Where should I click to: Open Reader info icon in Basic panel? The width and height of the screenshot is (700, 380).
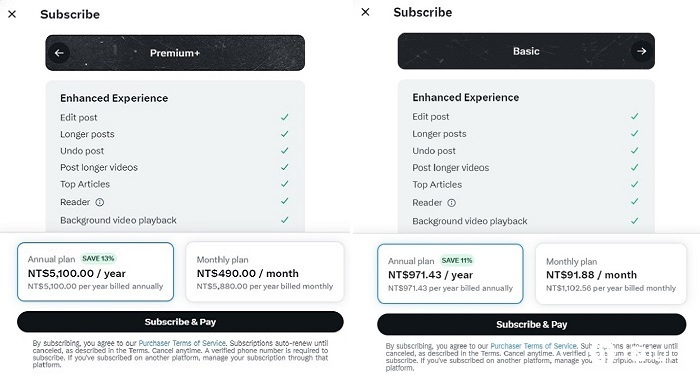451,203
